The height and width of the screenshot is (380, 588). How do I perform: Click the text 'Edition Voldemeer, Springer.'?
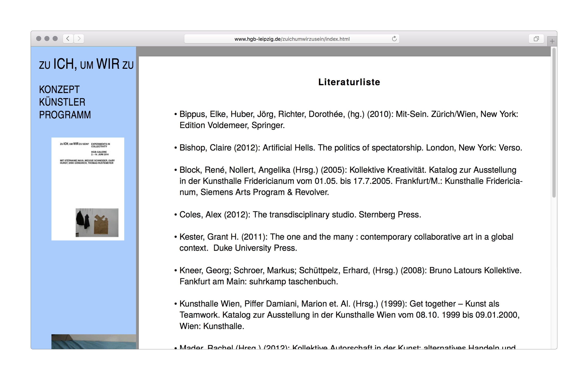pos(232,125)
